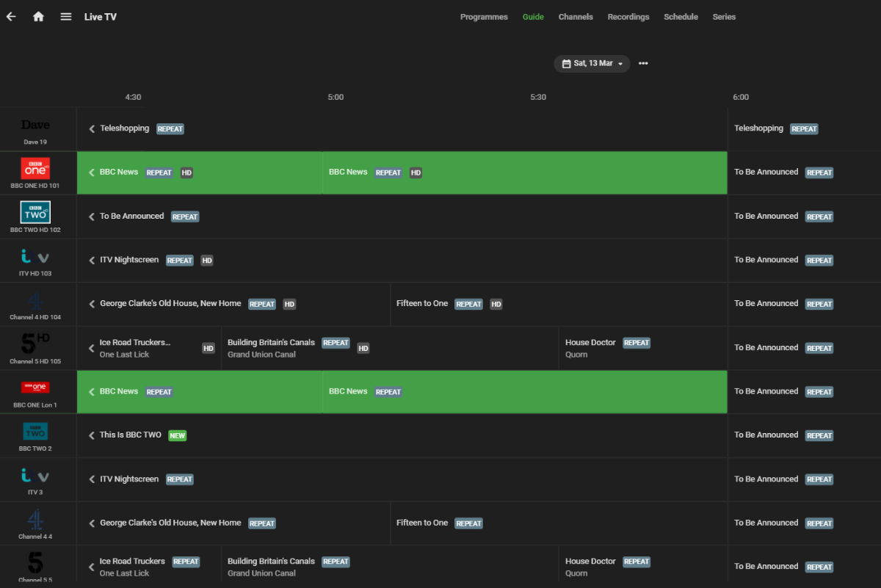This screenshot has height=588, width=881.
Task: Open House Doctor on Channel 5 HD
Action: (x=643, y=348)
